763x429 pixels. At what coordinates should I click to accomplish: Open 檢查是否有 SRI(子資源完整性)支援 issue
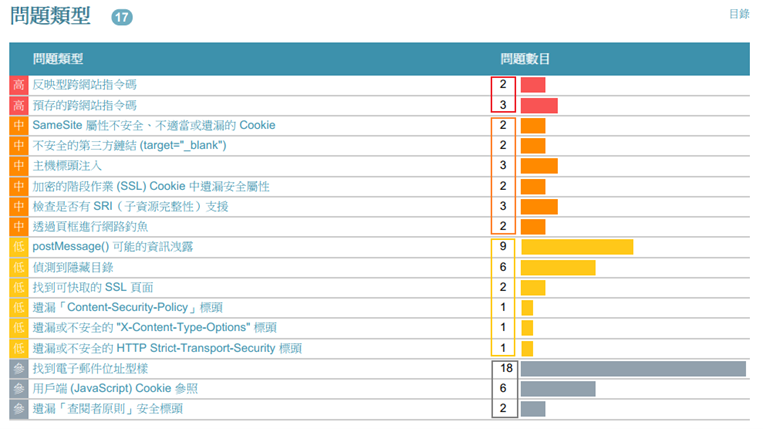click(x=130, y=206)
